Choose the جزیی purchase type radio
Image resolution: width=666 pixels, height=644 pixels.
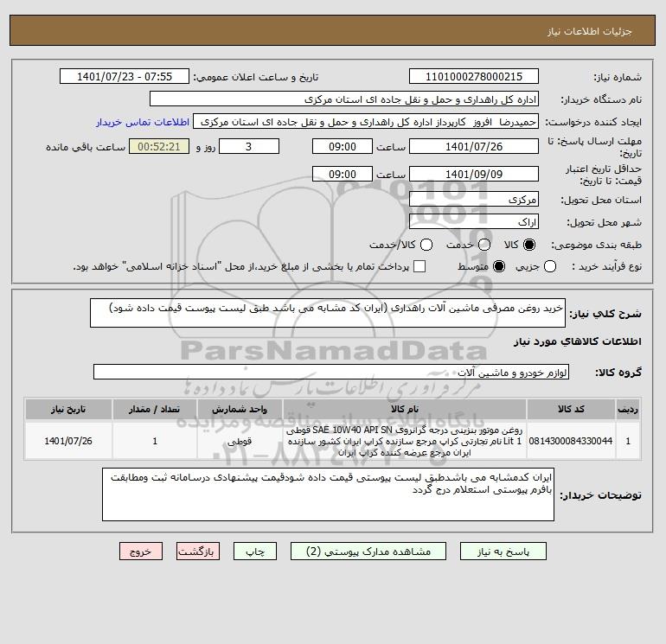[x=550, y=266]
